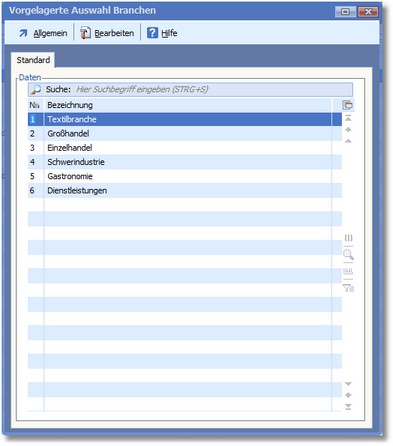
Task: Move up one record arrow icon
Action: point(348,130)
